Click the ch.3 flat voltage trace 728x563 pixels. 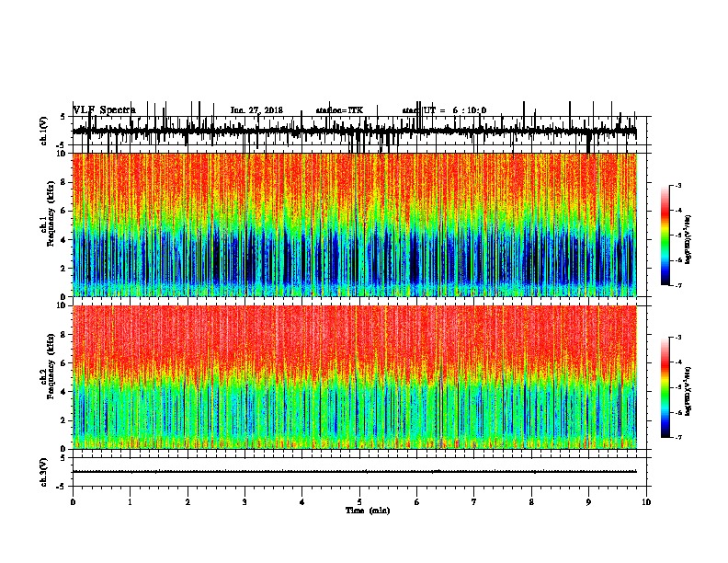click(x=355, y=472)
